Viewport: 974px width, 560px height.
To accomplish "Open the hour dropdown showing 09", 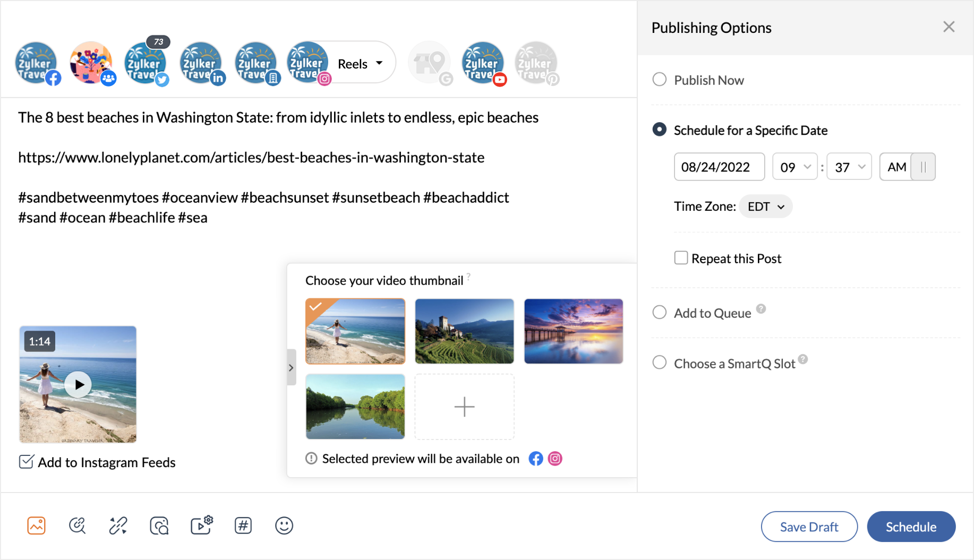I will click(794, 167).
